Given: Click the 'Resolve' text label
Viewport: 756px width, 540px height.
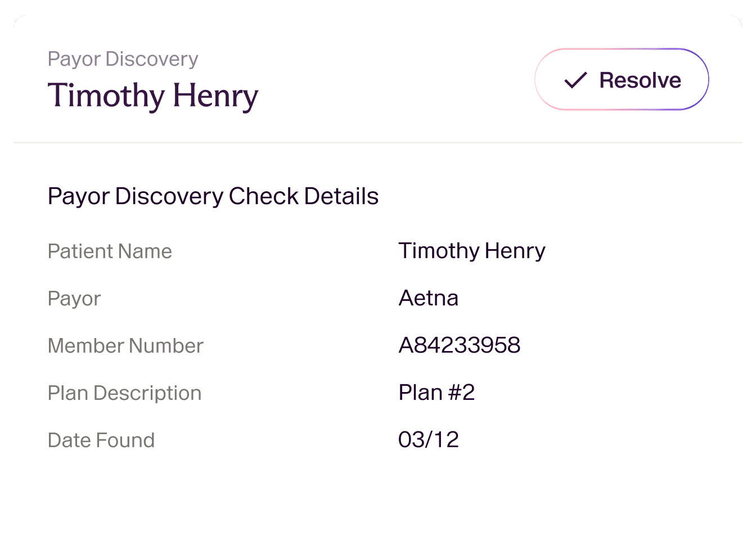Looking at the screenshot, I should coord(640,80).
